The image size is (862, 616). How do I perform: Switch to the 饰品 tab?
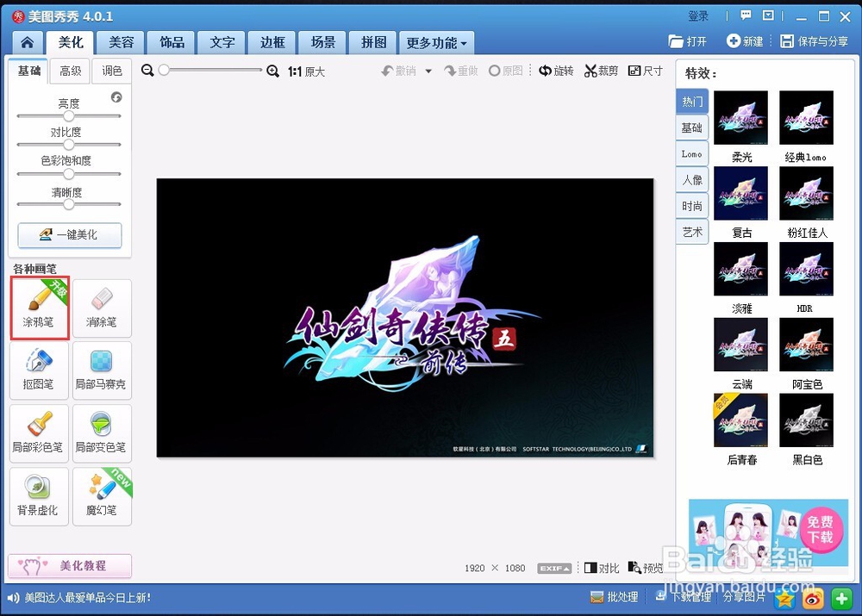[x=172, y=42]
